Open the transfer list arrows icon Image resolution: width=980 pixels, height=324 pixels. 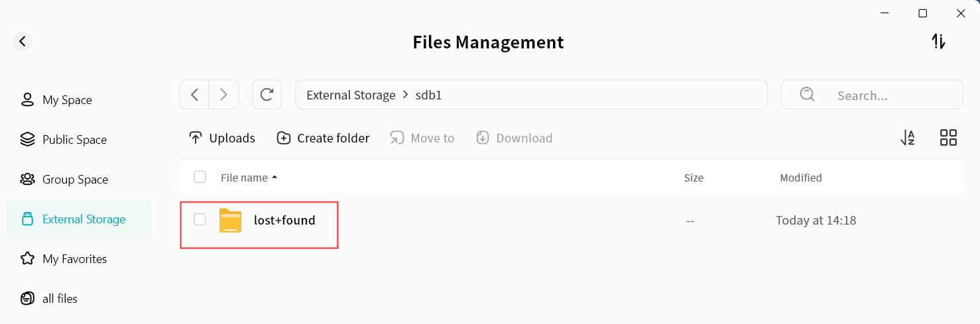(938, 42)
